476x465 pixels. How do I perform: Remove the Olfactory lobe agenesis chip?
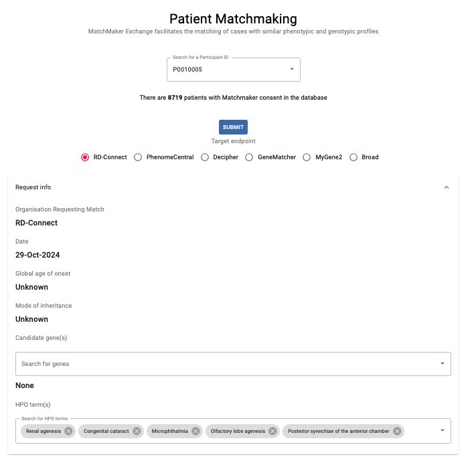point(272,432)
